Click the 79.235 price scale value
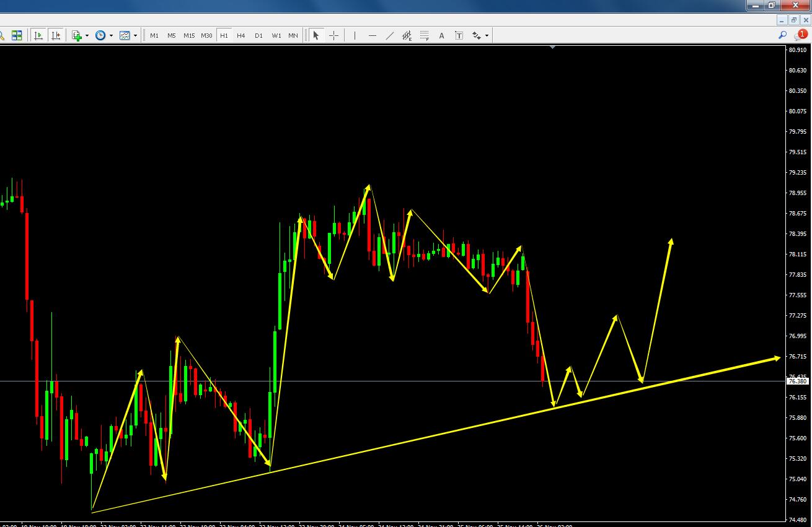The height and width of the screenshot is (527, 812). pos(797,173)
